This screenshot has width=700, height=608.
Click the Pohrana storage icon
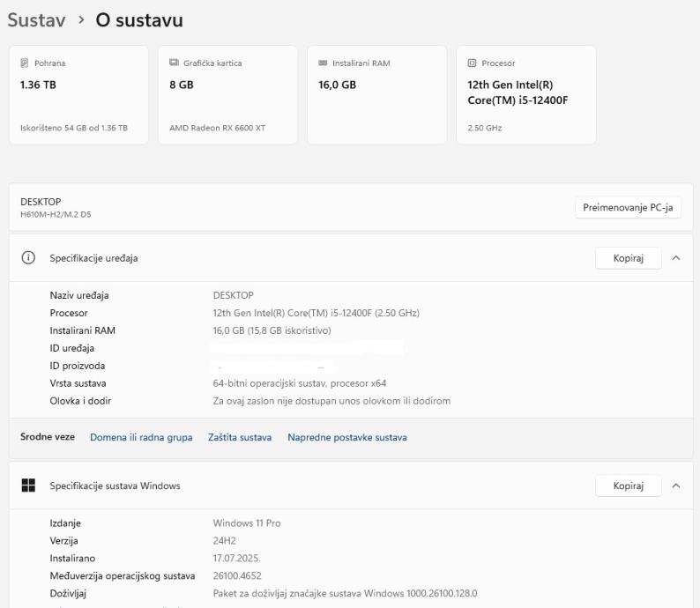25,63
